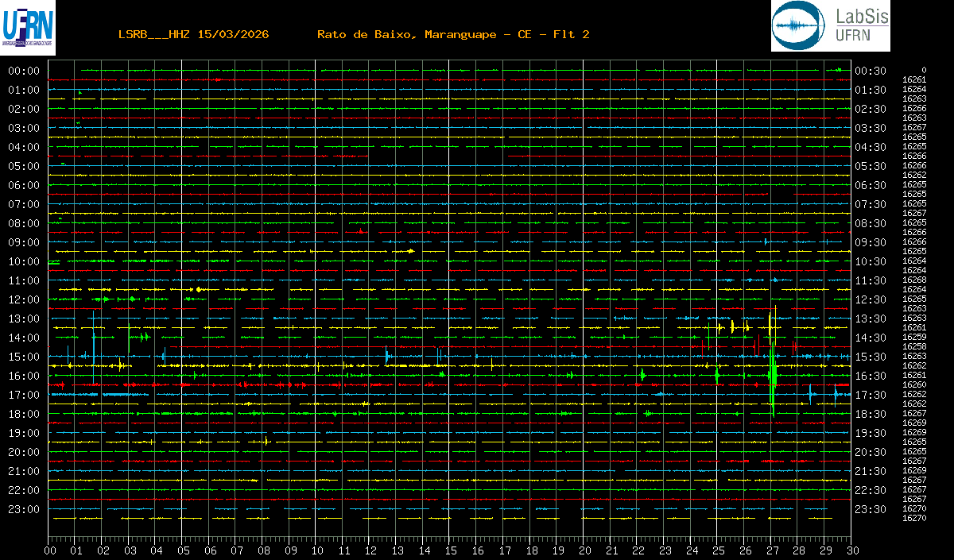
Task: Select the amplitude value 16268 on right
Action: pyautogui.click(x=914, y=280)
